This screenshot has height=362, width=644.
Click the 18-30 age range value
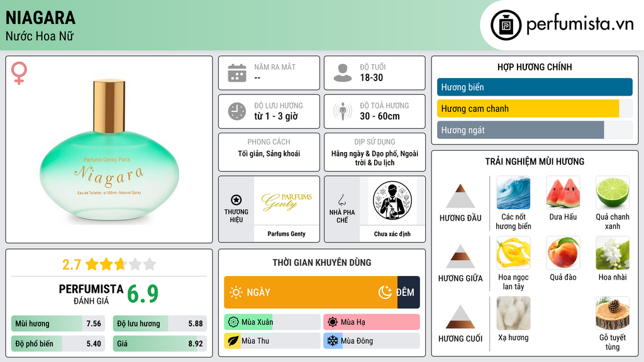371,77
